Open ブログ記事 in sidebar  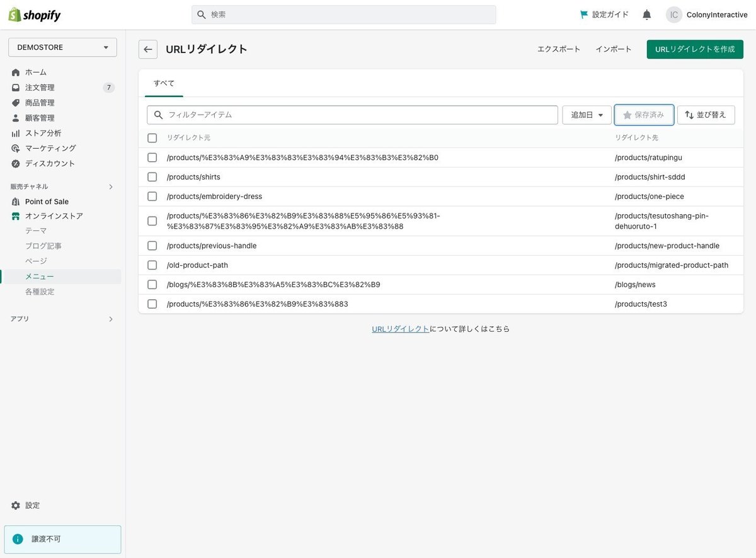pos(43,246)
